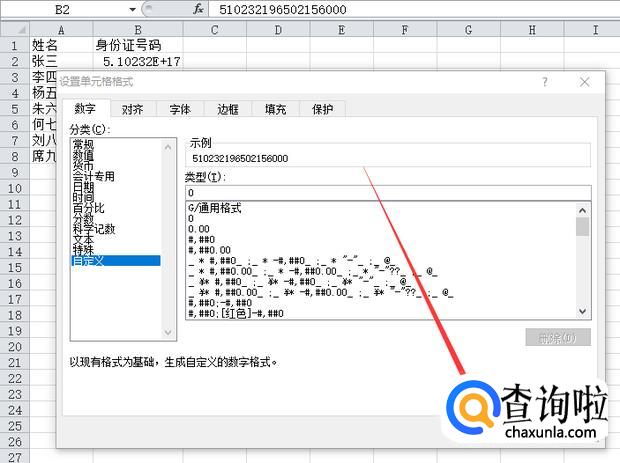620x463 pixels.
Task: Select 日期 in the category list
Action: (x=83, y=186)
